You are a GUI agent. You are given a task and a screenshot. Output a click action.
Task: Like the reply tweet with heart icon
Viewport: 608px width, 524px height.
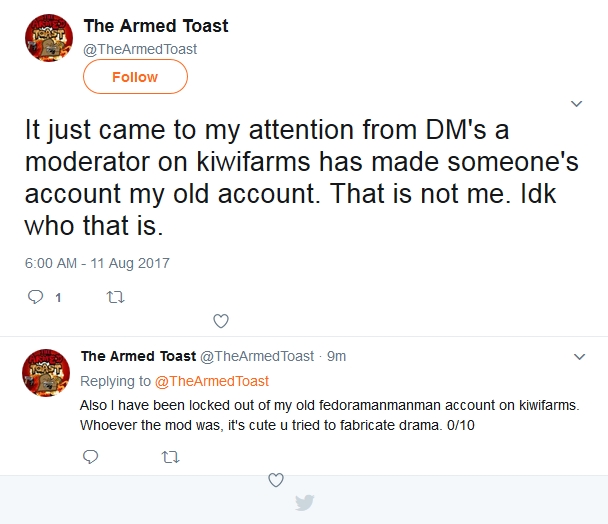coord(276,480)
